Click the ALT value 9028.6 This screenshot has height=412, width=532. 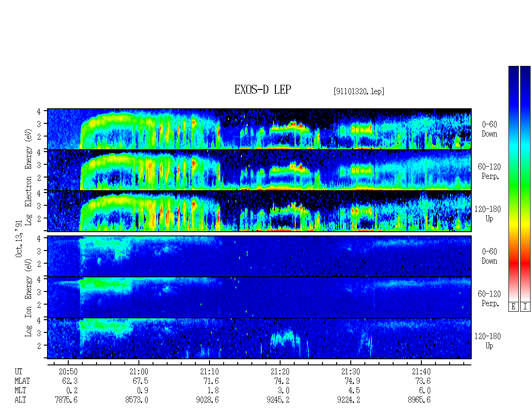207,400
